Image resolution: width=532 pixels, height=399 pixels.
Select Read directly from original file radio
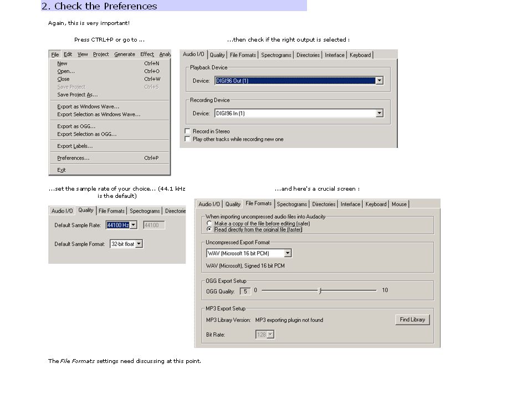(209, 229)
